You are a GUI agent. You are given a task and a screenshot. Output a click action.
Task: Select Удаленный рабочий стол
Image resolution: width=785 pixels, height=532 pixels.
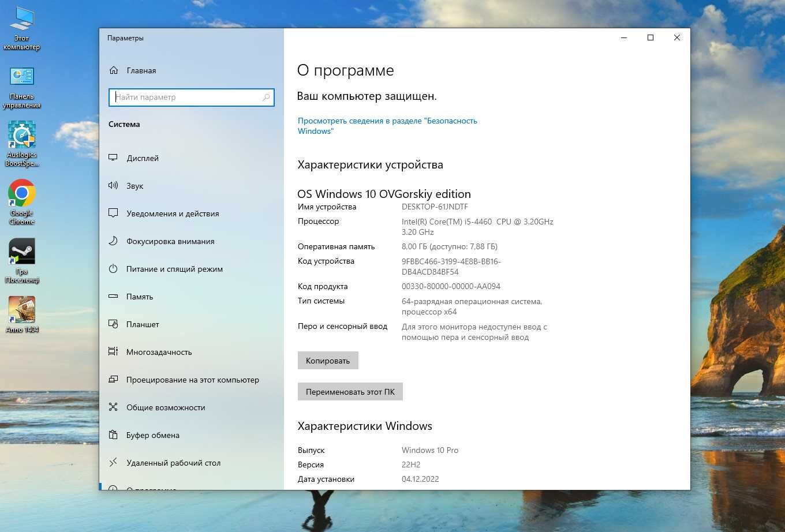click(x=173, y=463)
